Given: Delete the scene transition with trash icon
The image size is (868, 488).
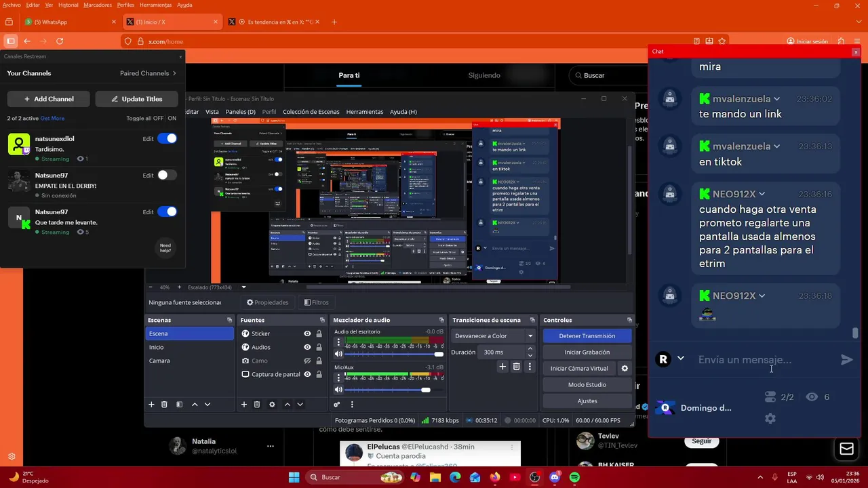Looking at the screenshot, I should click(516, 367).
